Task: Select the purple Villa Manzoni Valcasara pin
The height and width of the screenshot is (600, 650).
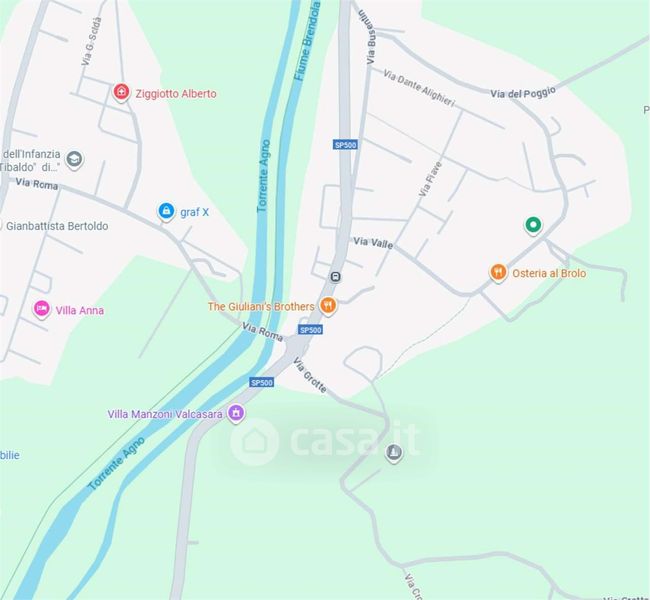Action: 236,413
